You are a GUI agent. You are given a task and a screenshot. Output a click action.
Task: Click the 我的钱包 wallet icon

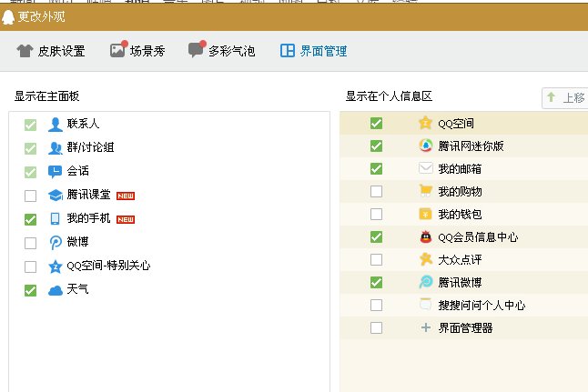tap(425, 214)
